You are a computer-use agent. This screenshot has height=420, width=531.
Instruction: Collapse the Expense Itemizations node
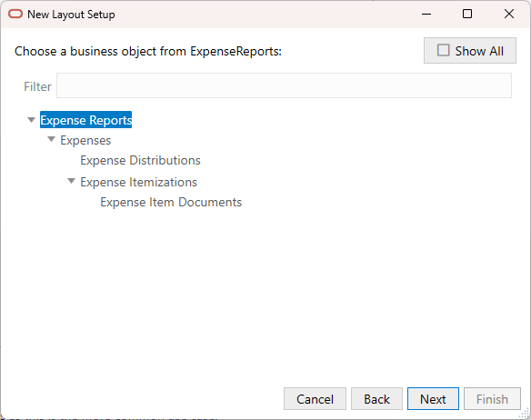click(x=72, y=181)
